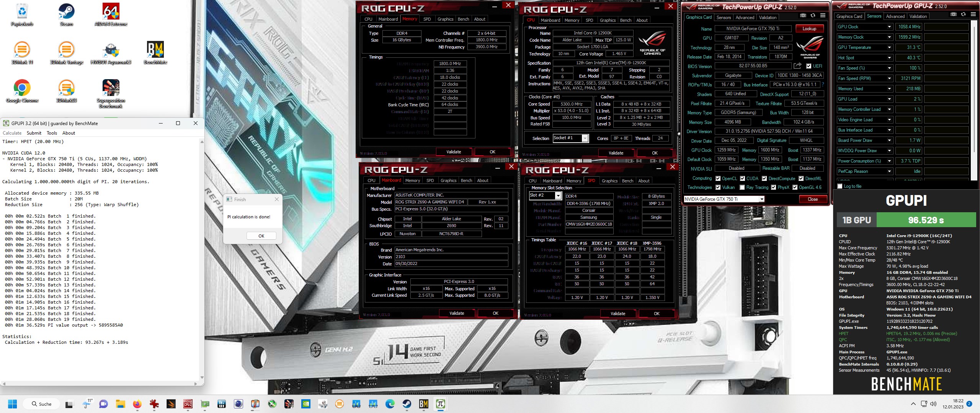Toggle the OpenCL checkbox

(717, 179)
